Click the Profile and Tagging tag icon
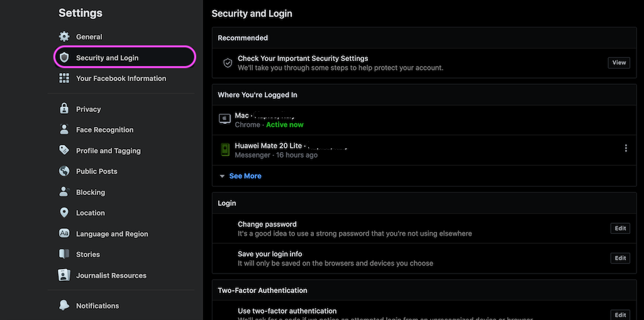The width and height of the screenshot is (644, 320). pyautogui.click(x=64, y=150)
